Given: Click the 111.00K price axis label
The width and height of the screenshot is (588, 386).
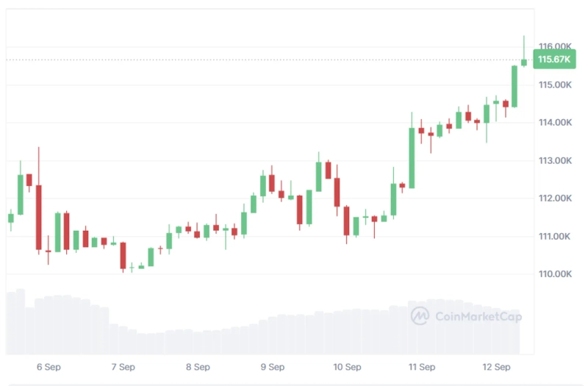Looking at the screenshot, I should [555, 237].
